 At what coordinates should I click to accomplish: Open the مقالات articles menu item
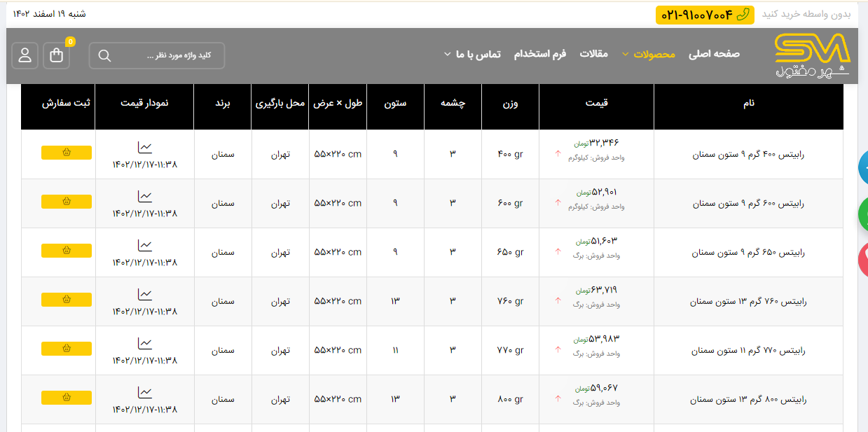(x=593, y=54)
